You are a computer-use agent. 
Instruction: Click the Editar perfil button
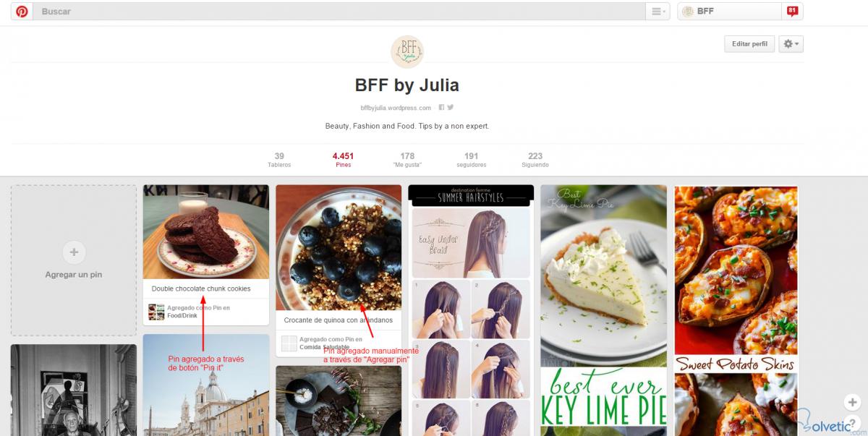[x=749, y=44]
